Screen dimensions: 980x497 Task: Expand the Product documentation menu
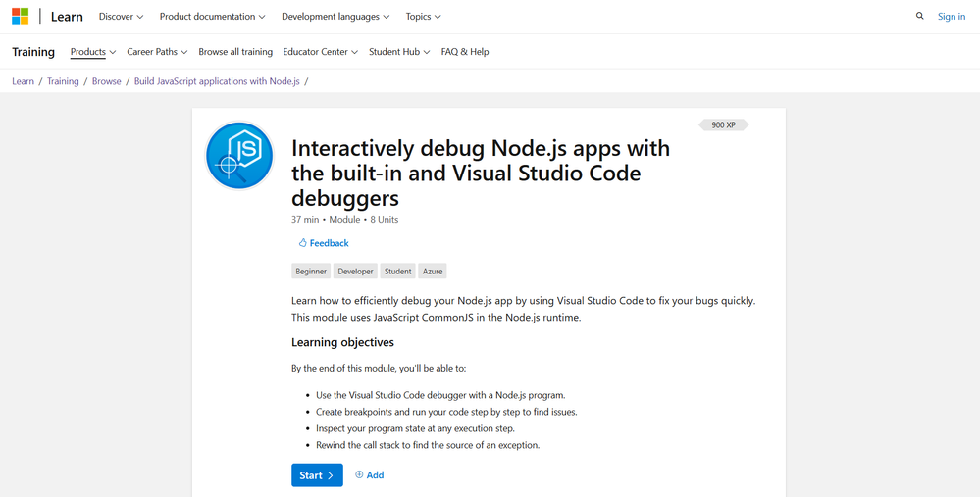coord(213,17)
